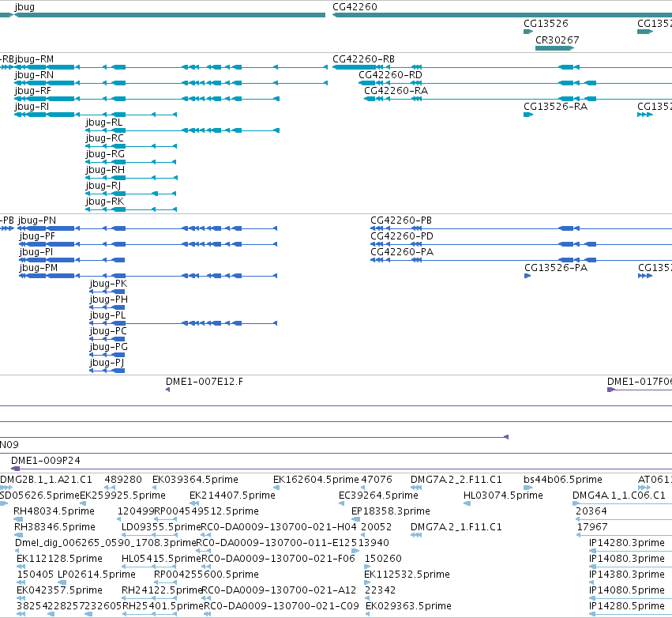
Task: Select protein label jbug-PJ
Action: pyautogui.click(x=107, y=364)
